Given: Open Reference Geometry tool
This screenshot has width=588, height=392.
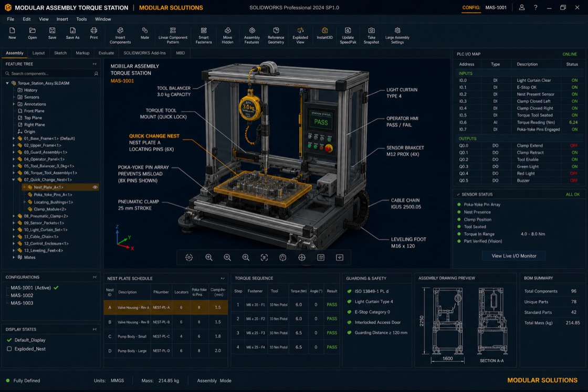Looking at the screenshot, I should click(276, 35).
